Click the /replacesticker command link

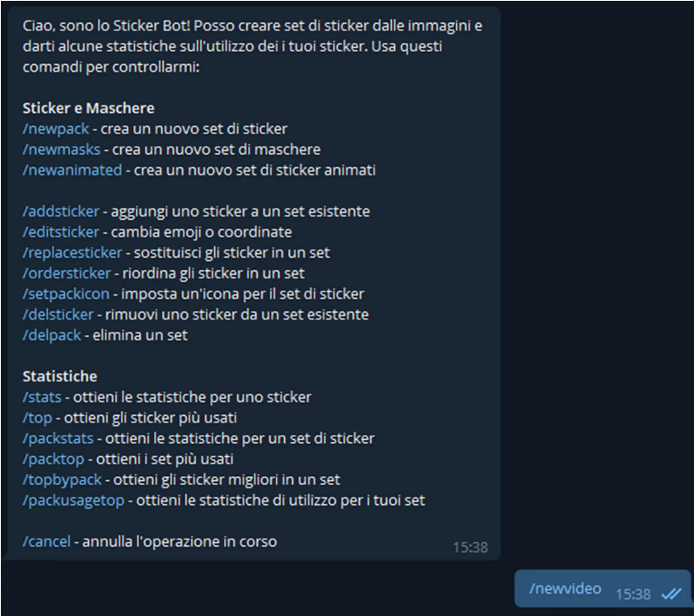coord(72,253)
